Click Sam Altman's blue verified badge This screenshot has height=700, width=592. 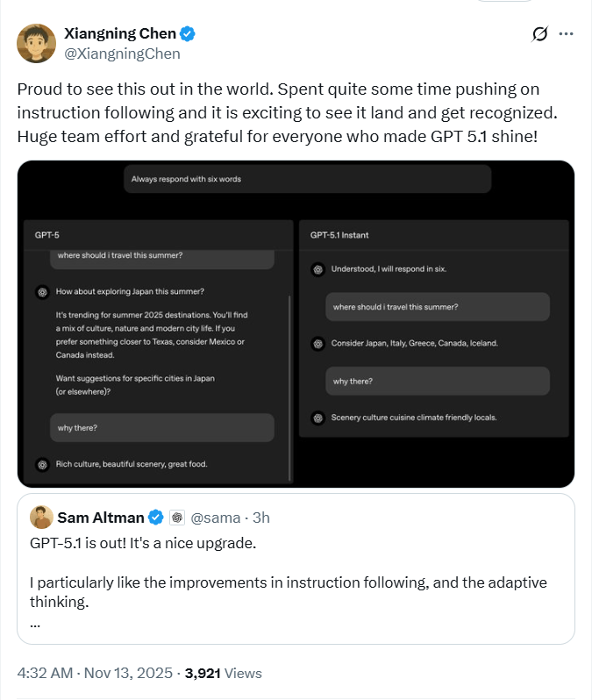coord(156,518)
